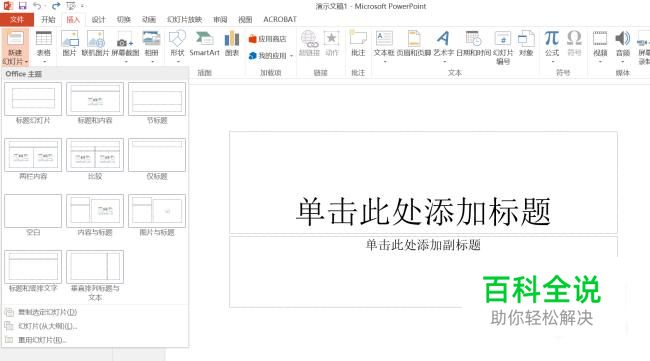Select the 两栏内容 layout thumbnail
650x361 pixels.
(33, 155)
